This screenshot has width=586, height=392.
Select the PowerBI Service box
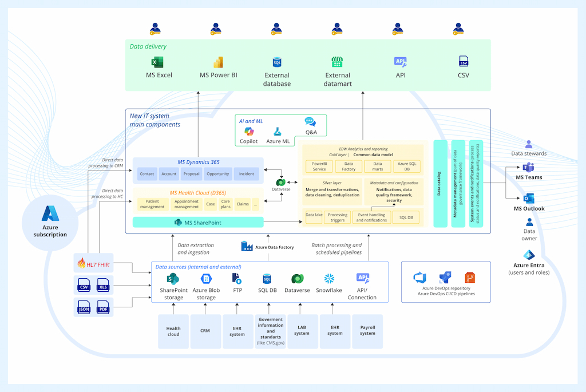pos(319,166)
